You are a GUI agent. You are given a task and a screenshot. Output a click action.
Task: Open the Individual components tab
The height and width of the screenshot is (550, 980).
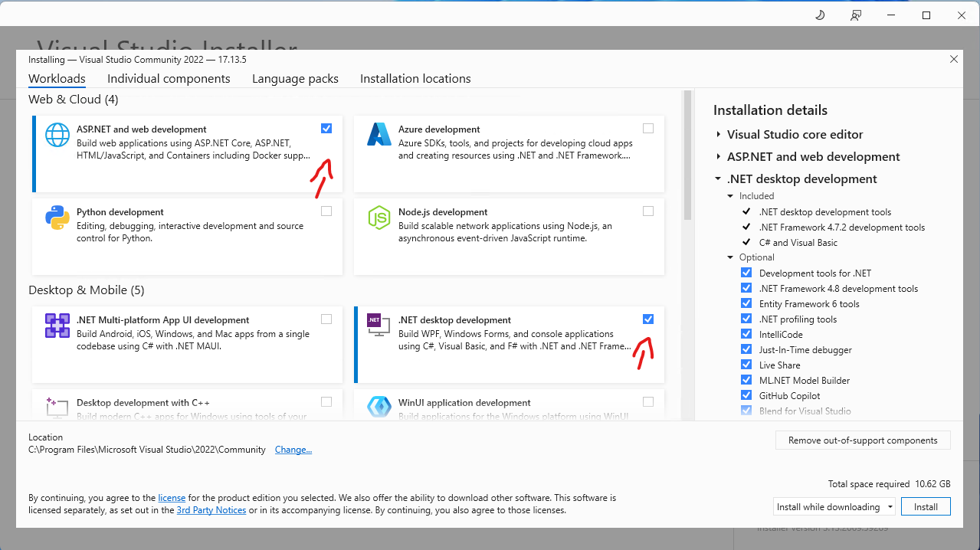(x=169, y=79)
